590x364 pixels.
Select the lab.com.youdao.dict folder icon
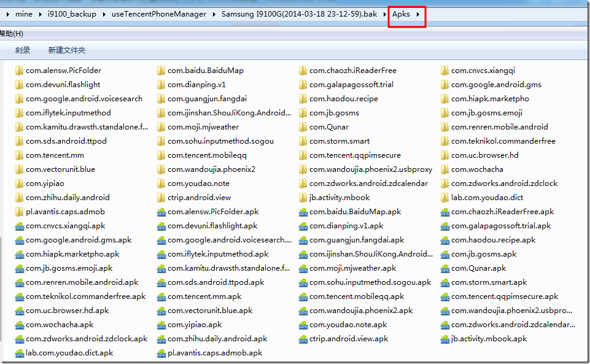pos(444,198)
